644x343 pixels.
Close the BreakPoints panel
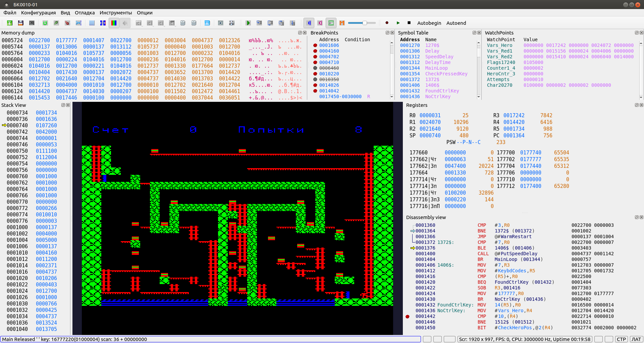(392, 33)
